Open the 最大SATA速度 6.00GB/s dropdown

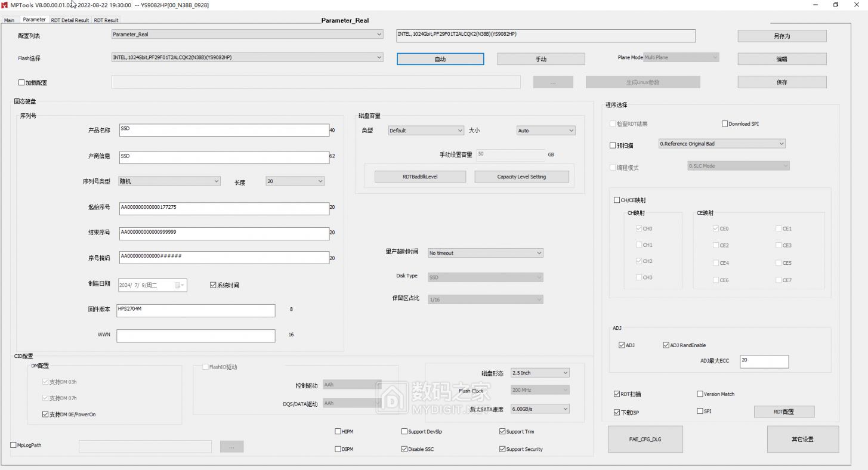(540, 409)
